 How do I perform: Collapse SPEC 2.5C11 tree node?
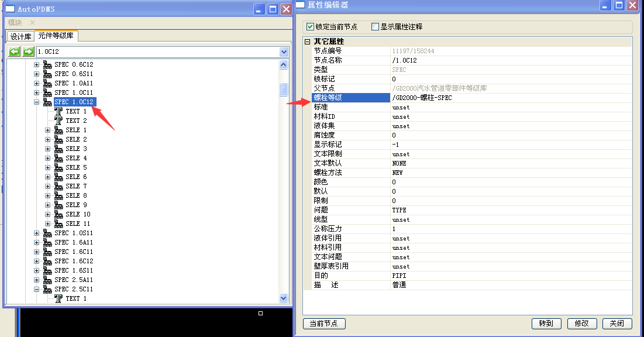click(36, 290)
